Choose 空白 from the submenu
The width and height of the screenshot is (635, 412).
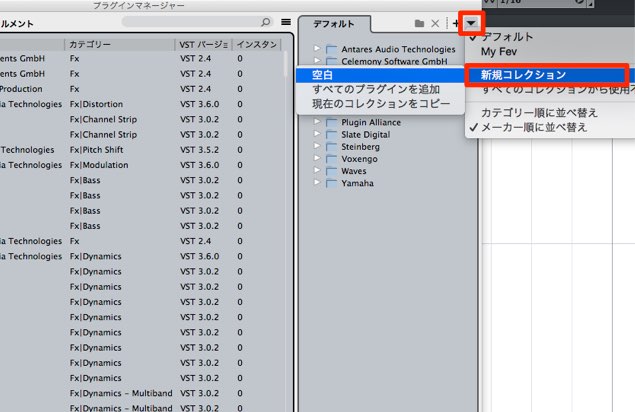[x=380, y=75]
